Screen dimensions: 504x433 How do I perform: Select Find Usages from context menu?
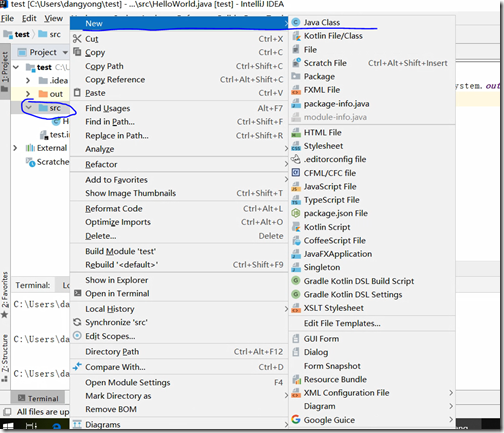tap(180, 108)
